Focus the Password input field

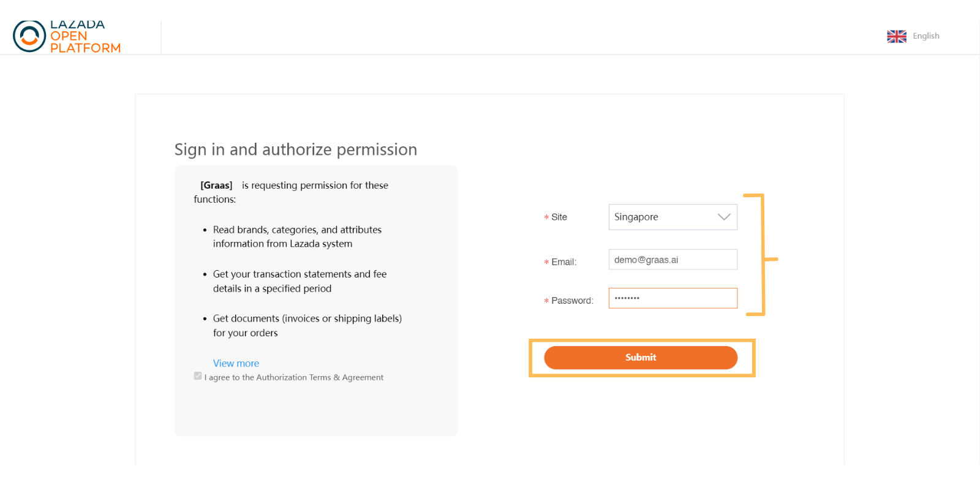(x=673, y=298)
